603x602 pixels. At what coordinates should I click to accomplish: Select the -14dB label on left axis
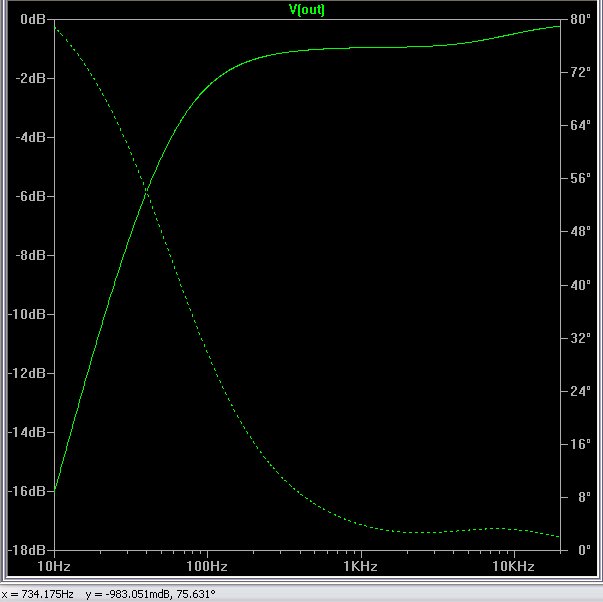tap(28, 432)
